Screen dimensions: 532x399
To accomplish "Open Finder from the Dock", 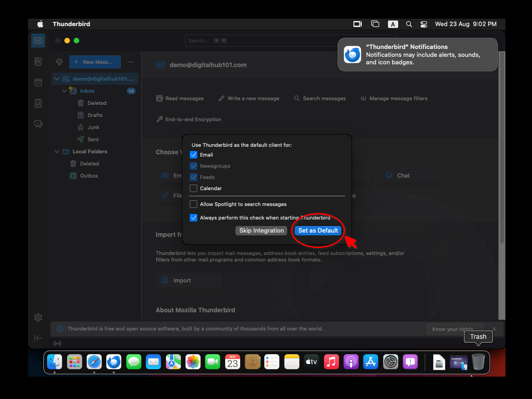I will 55,362.
